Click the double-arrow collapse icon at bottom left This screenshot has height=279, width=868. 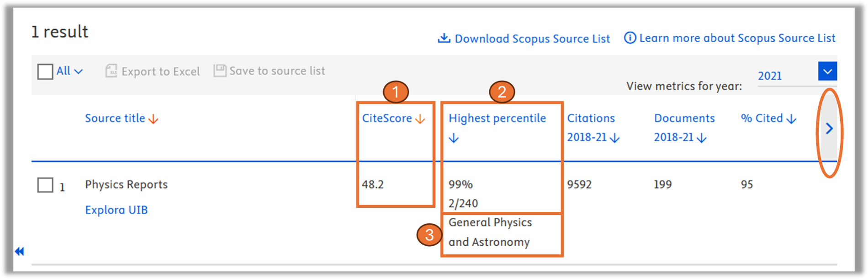(19, 251)
